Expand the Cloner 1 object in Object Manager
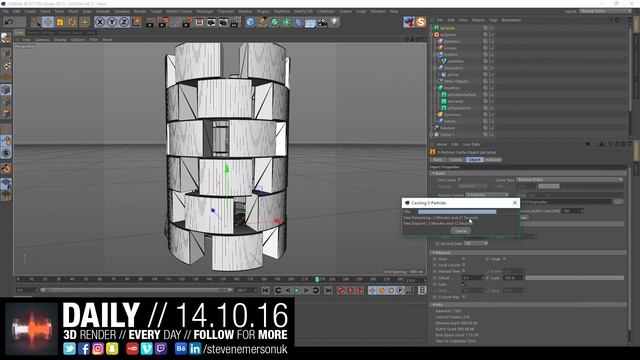The height and width of the screenshot is (360, 640). tap(432, 135)
